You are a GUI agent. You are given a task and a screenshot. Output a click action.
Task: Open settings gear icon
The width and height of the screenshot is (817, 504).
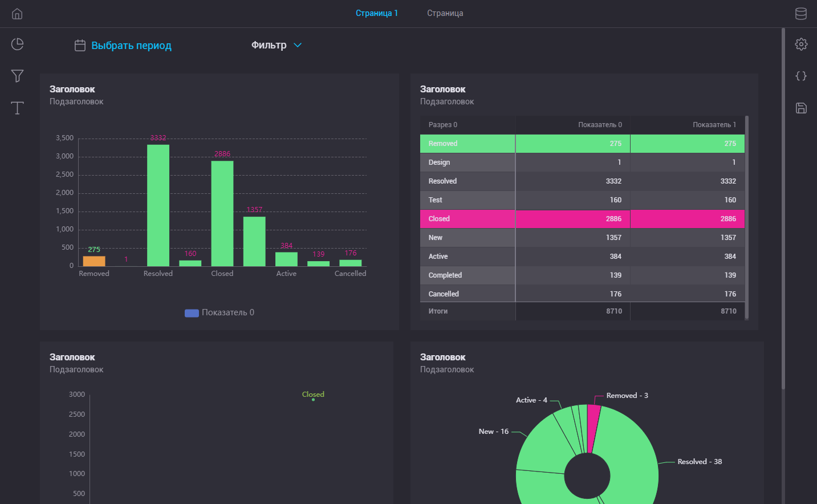801,44
